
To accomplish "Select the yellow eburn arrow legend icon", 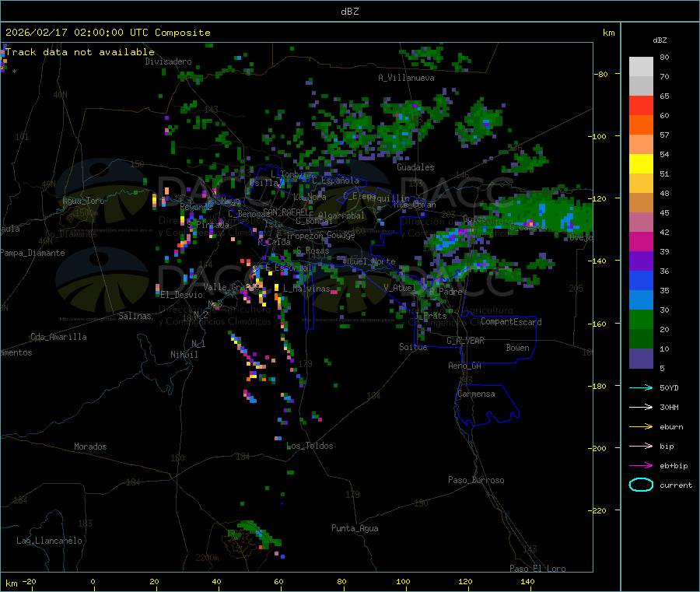I will 641,426.
